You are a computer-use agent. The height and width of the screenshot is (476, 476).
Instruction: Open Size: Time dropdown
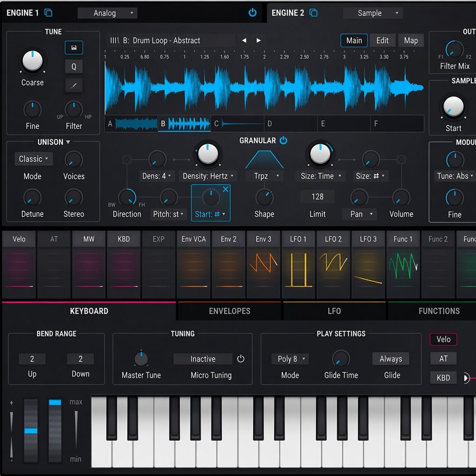pyautogui.click(x=321, y=176)
